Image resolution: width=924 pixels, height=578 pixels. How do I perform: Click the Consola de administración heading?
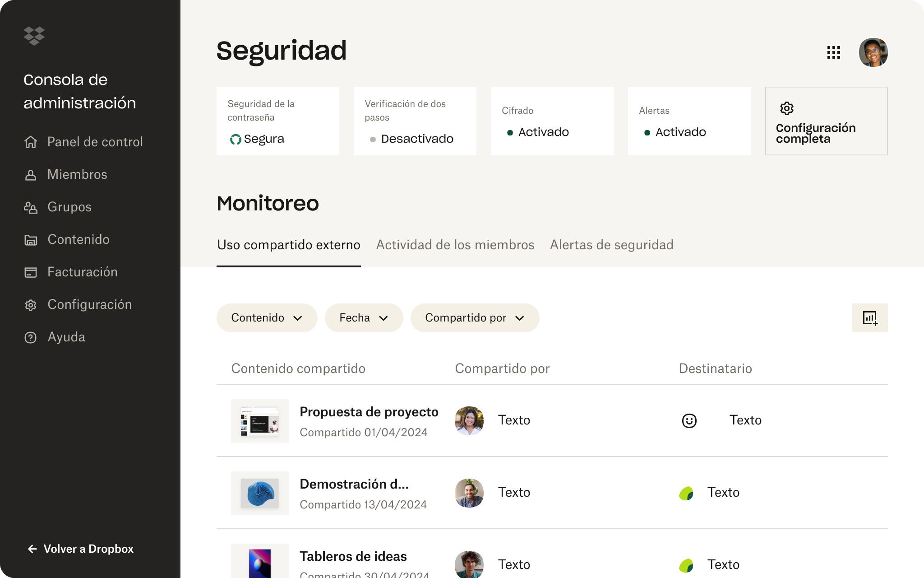80,91
